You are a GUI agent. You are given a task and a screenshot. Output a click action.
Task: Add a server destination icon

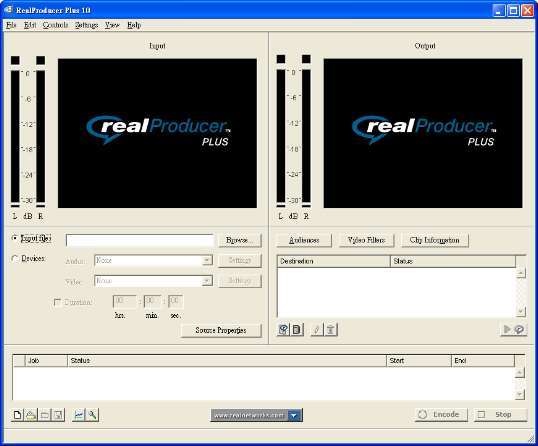point(283,330)
